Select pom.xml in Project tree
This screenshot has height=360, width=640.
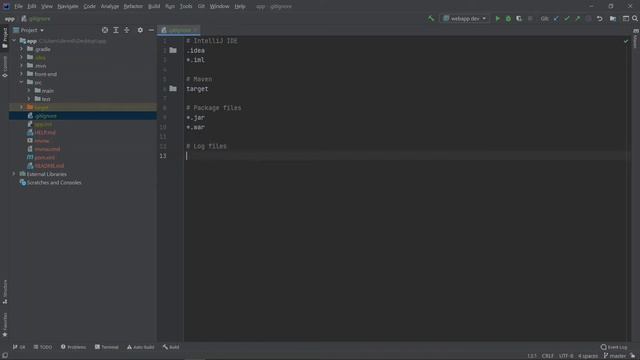(x=44, y=158)
